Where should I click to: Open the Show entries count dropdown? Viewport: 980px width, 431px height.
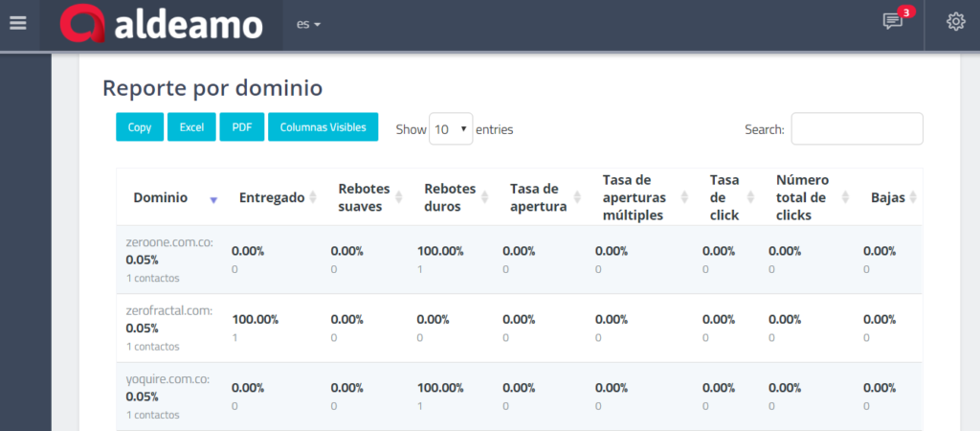pyautogui.click(x=451, y=128)
